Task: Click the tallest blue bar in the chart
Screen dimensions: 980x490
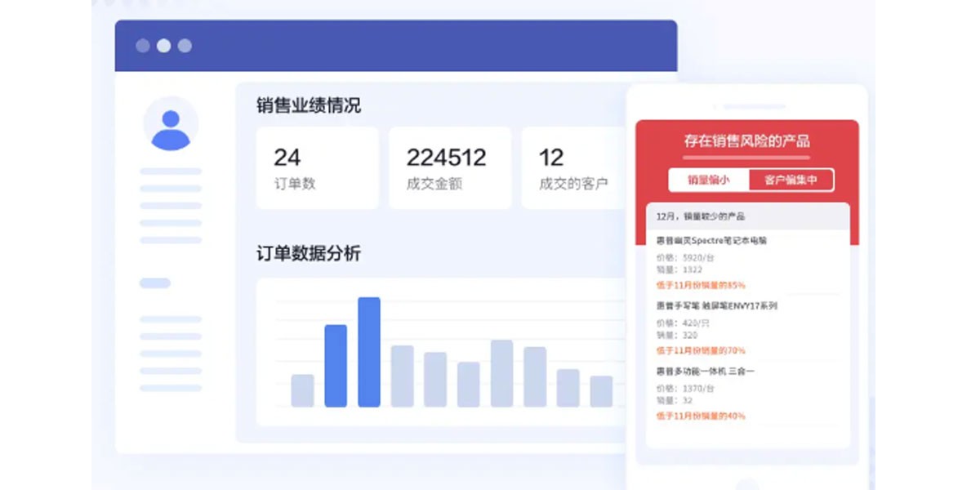Action: click(x=370, y=351)
